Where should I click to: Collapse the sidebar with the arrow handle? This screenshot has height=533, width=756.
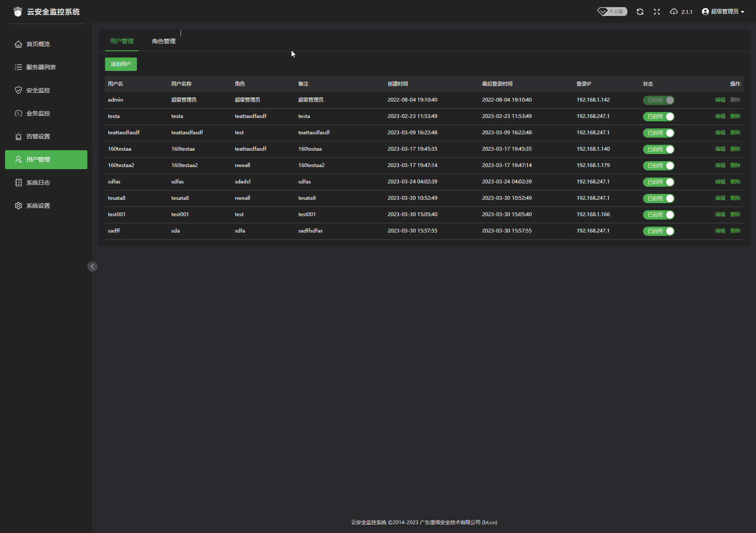point(92,266)
